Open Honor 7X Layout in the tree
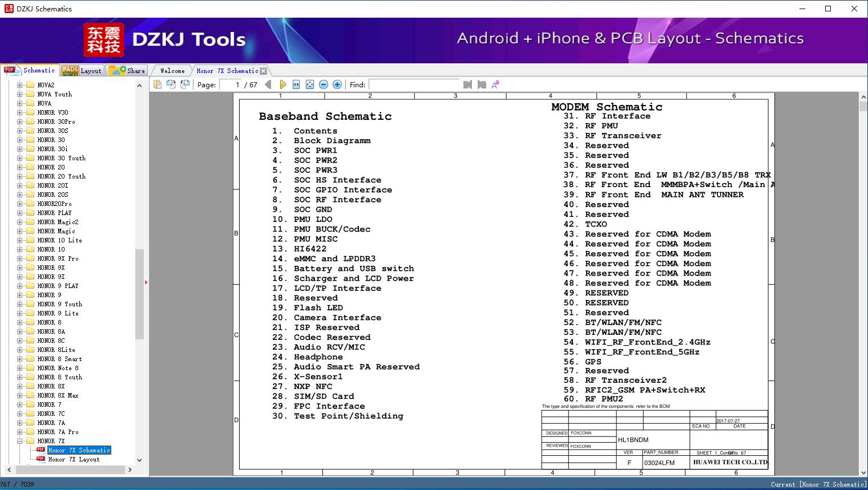868x490 pixels. pyautogui.click(x=74, y=459)
